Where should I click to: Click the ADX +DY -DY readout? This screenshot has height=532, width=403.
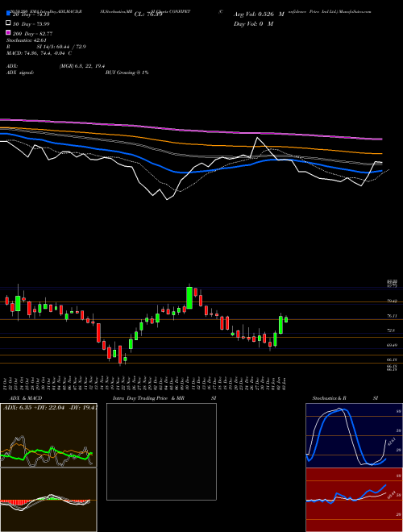tap(50, 408)
